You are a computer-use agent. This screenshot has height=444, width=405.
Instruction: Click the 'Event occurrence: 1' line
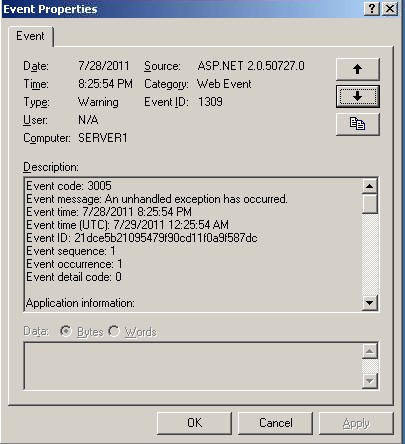pyautogui.click(x=74, y=264)
